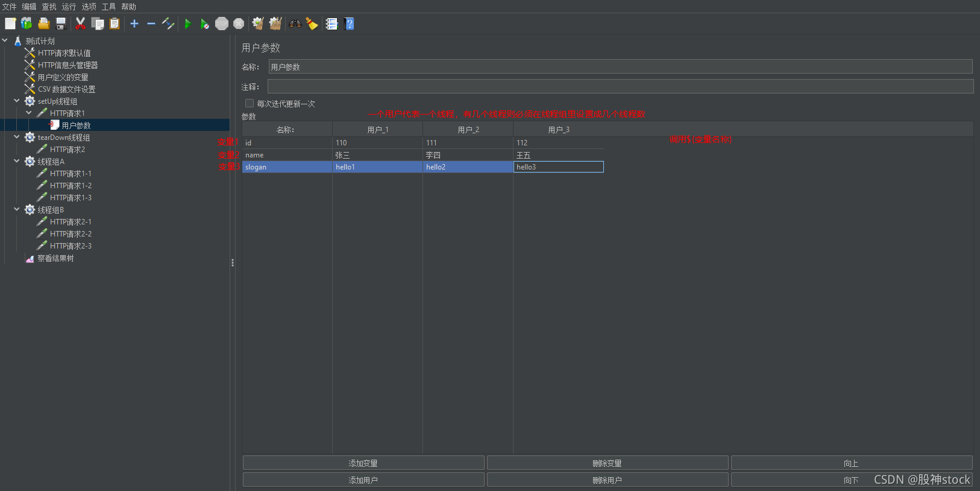
Task: Open the 运行 menu
Action: coord(69,7)
